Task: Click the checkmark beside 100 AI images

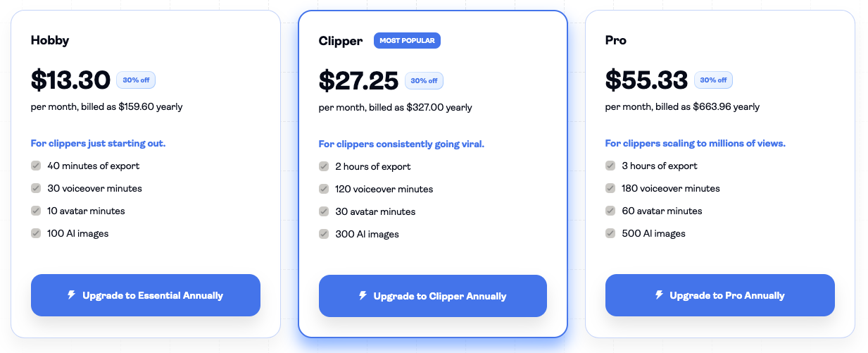Action: coord(36,233)
